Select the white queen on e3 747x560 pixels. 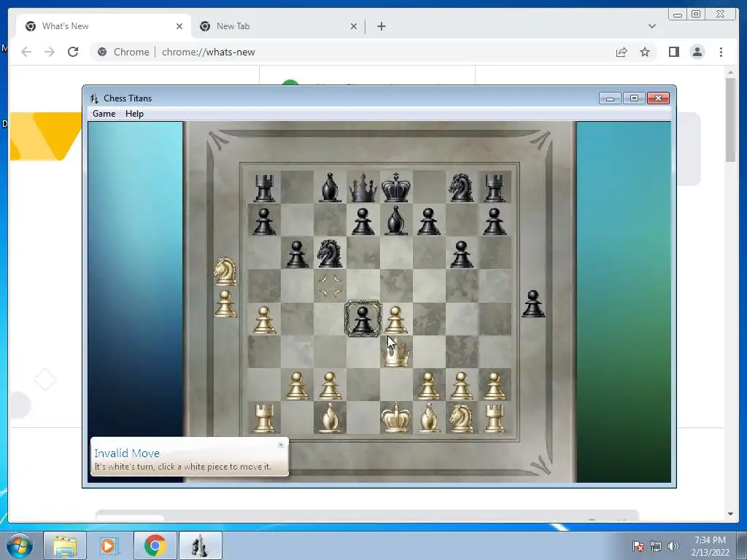pos(396,354)
